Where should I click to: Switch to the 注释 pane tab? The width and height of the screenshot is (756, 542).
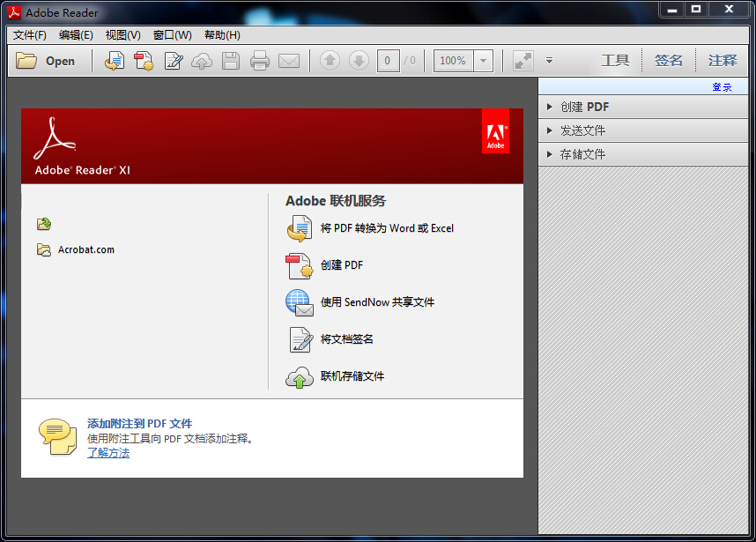[x=723, y=61]
